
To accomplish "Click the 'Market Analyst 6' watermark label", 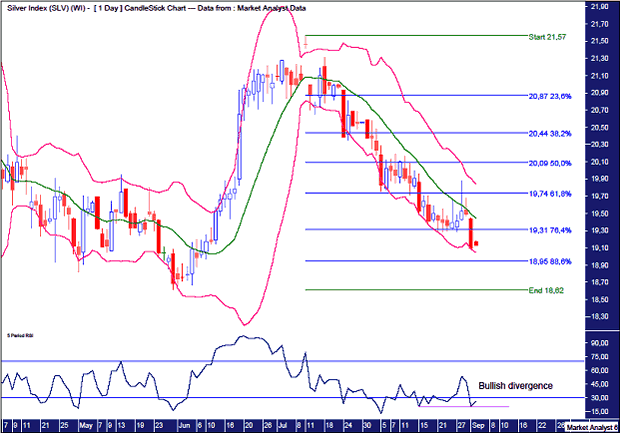I will [592, 427].
